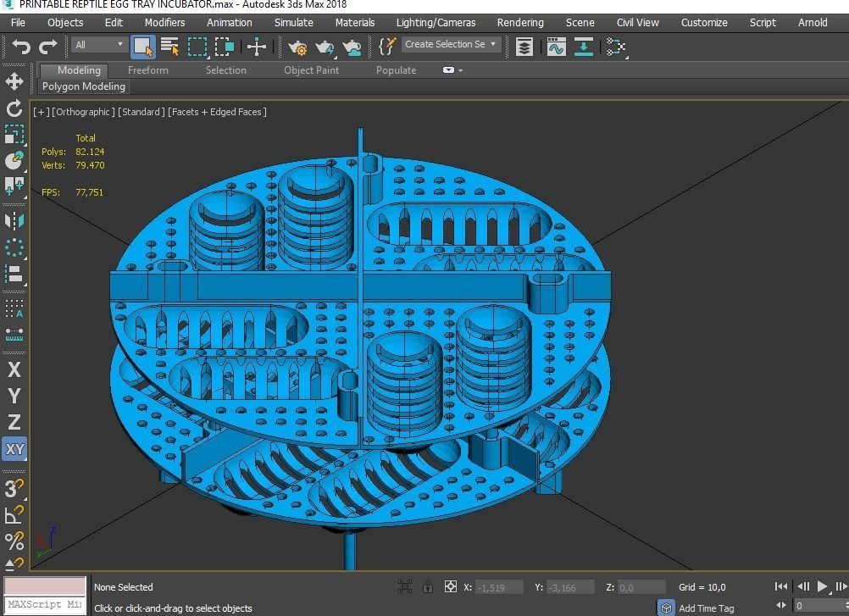Open the Arnold menu
Screen dimensions: 849x616
[x=813, y=23]
